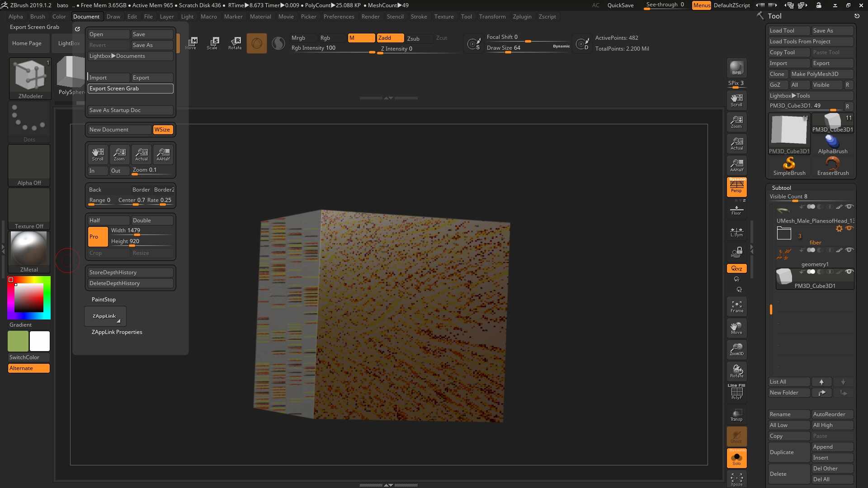Disable the Pro proportional constraint toggle
Image resolution: width=868 pixels, height=488 pixels.
[98, 236]
